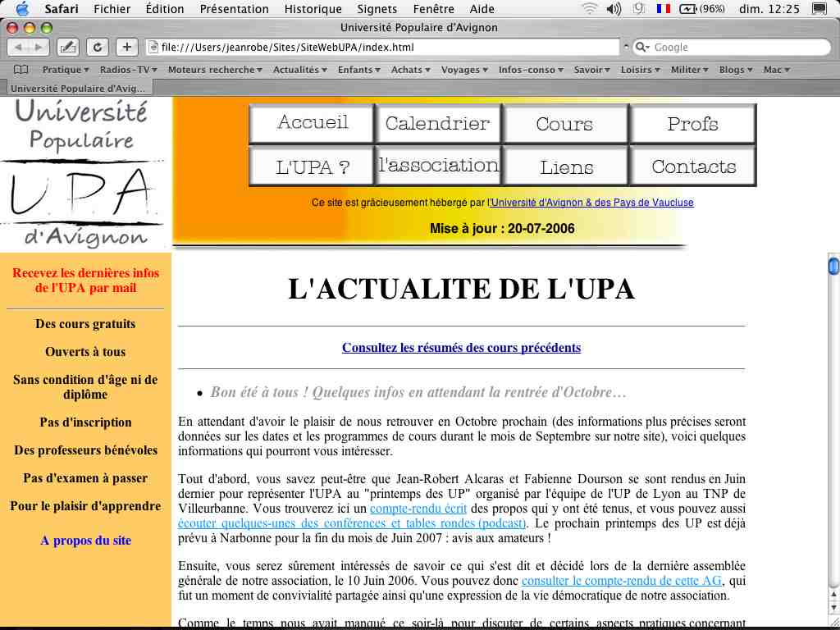Click the Wi-Fi status icon

[590, 8]
